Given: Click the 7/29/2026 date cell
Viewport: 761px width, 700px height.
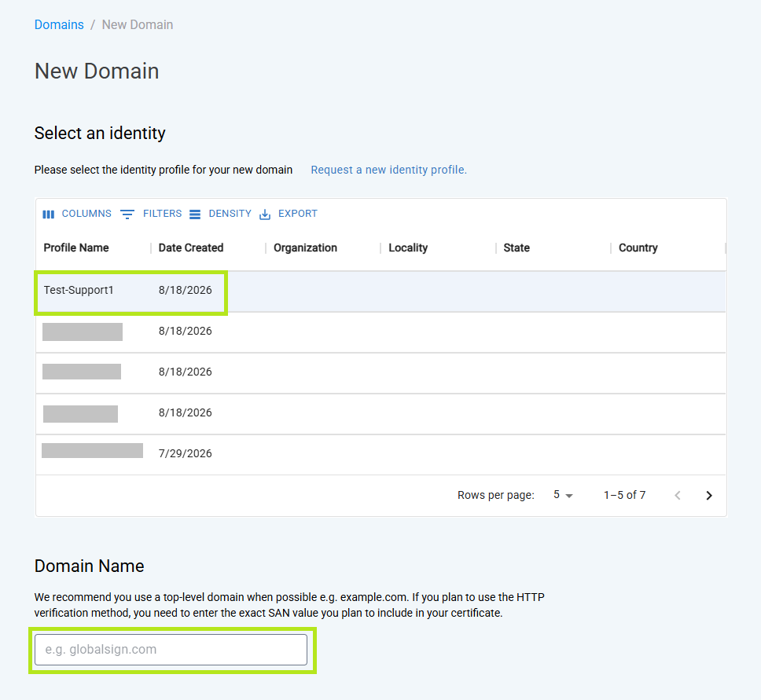Looking at the screenshot, I should (186, 453).
